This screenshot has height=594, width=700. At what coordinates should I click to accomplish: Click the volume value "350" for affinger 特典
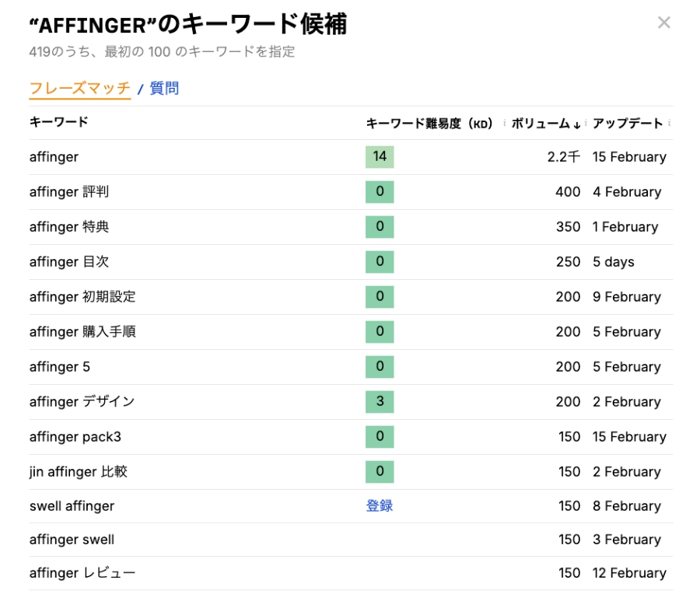pyautogui.click(x=569, y=227)
